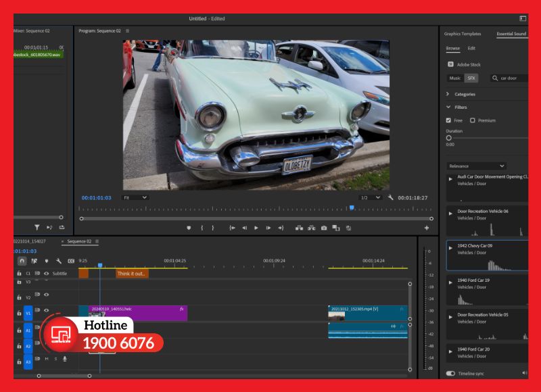Solo track A3 with the S button
541x392 pixels.
[x=55, y=359]
